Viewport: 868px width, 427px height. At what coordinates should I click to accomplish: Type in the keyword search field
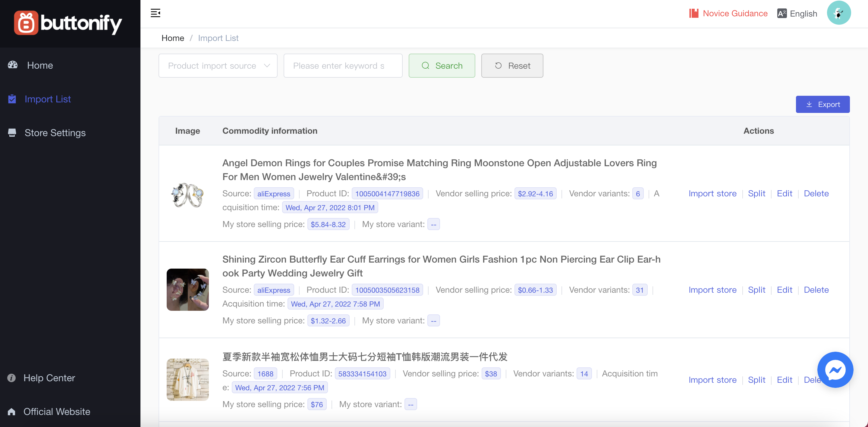click(x=342, y=66)
